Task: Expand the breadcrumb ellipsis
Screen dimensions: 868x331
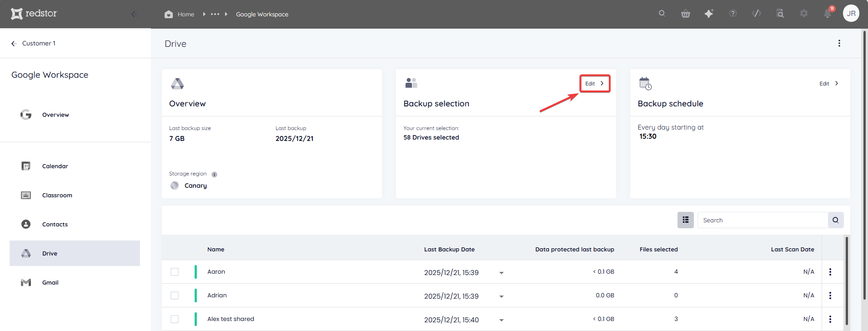Action: pos(215,14)
